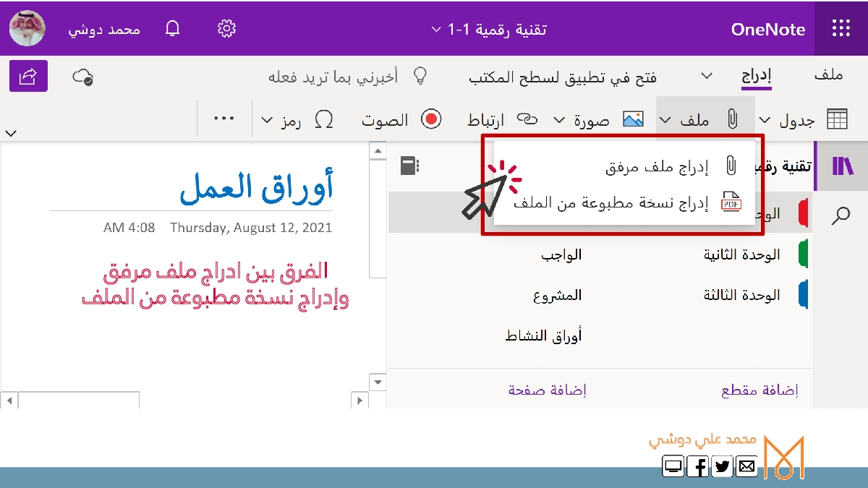The image size is (868, 488).
Task: Expand the صورة picture dropdown arrow
Action: 559,120
